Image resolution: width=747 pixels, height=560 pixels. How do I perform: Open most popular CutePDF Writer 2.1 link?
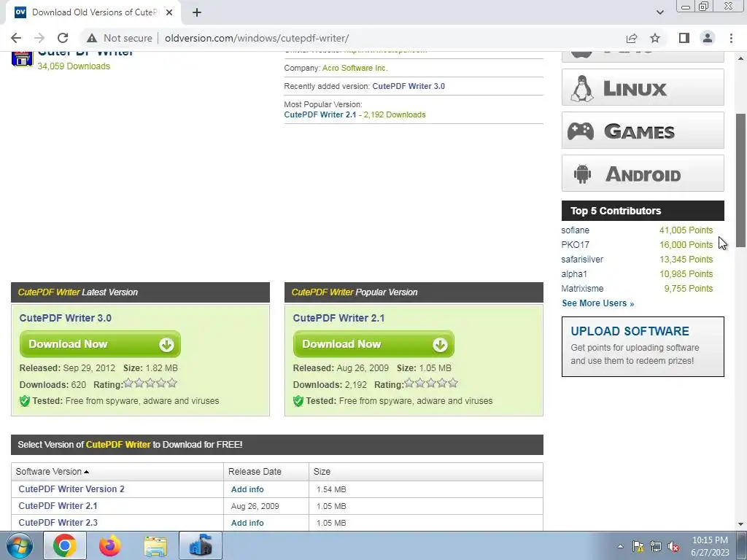pyautogui.click(x=320, y=114)
